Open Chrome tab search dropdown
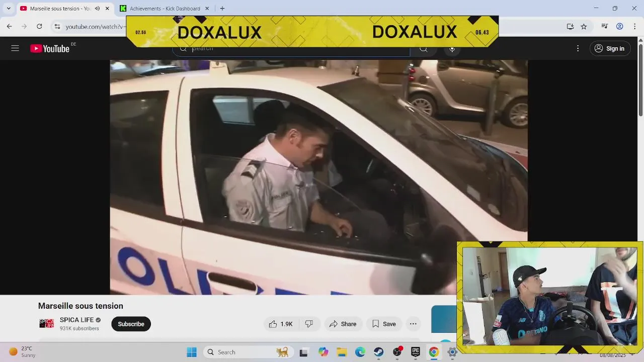This screenshot has width=644, height=362. 9,9
